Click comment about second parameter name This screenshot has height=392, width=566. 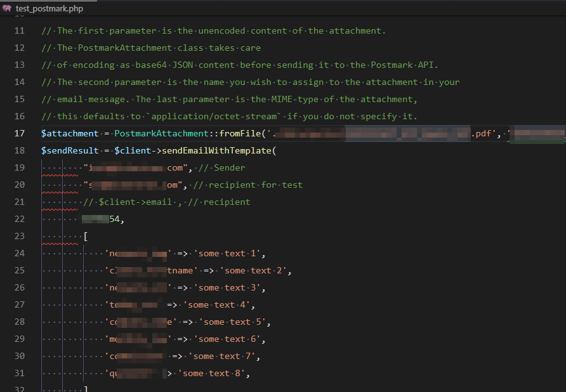[251, 82]
